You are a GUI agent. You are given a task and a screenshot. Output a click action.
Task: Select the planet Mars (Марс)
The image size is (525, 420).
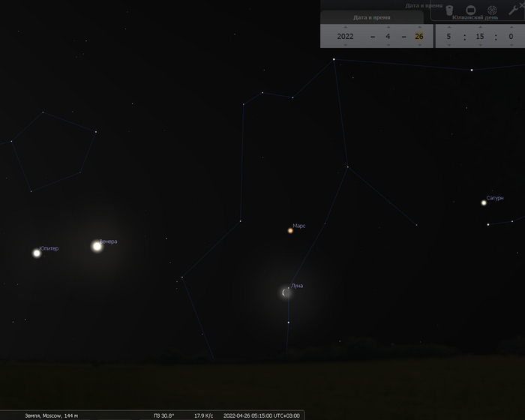point(290,230)
